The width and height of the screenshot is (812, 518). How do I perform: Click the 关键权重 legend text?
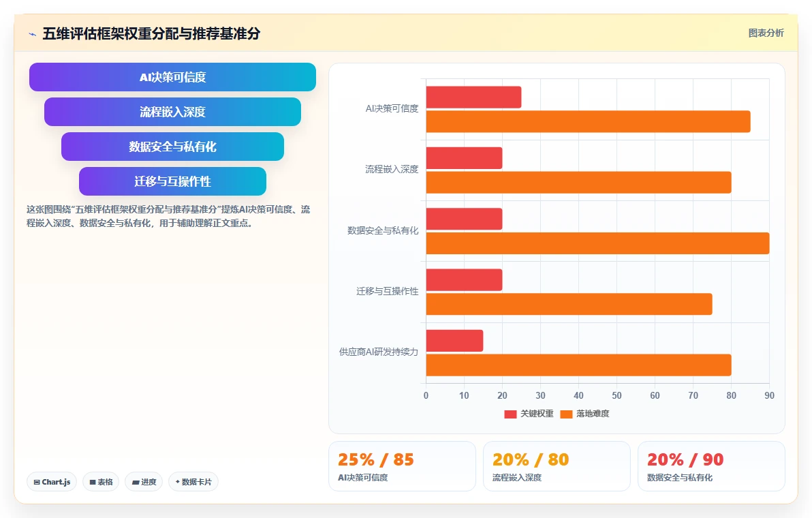click(x=537, y=414)
